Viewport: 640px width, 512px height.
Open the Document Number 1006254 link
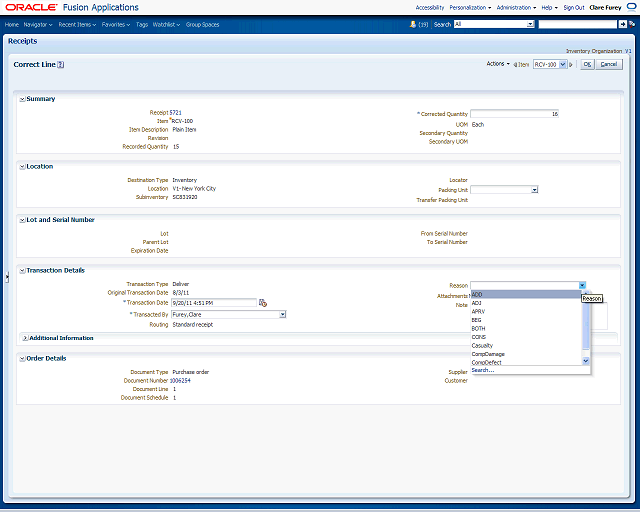[x=181, y=380]
